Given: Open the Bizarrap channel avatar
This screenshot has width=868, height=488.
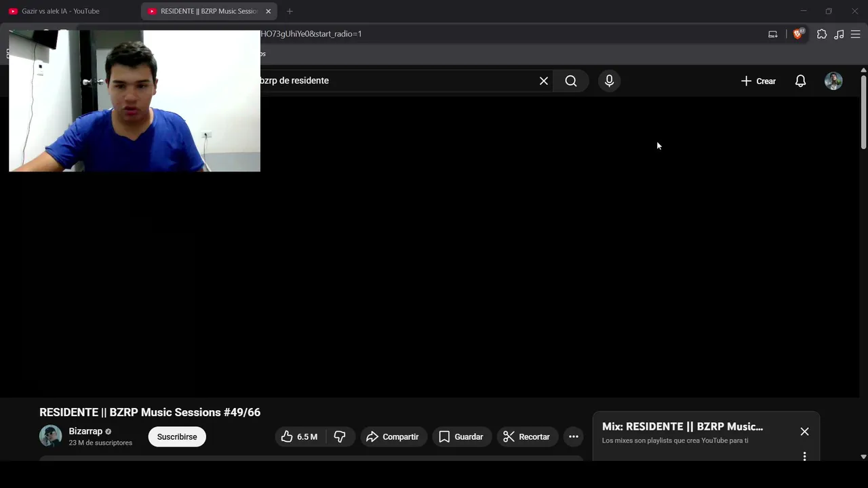Looking at the screenshot, I should point(50,436).
